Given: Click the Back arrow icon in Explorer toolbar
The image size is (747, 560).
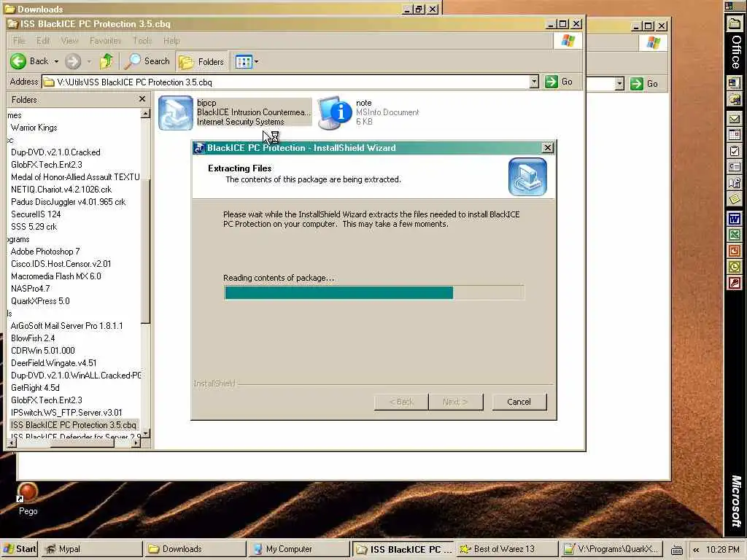Looking at the screenshot, I should pyautogui.click(x=18, y=61).
